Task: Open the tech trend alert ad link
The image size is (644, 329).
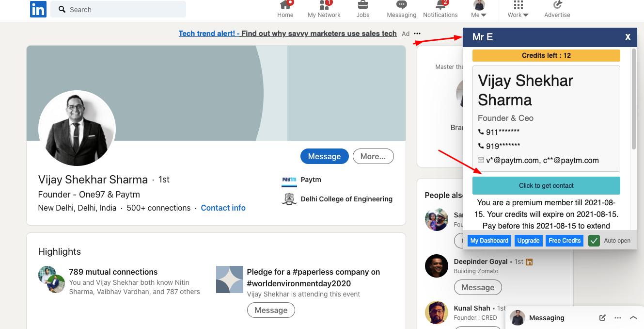Action: point(288,33)
